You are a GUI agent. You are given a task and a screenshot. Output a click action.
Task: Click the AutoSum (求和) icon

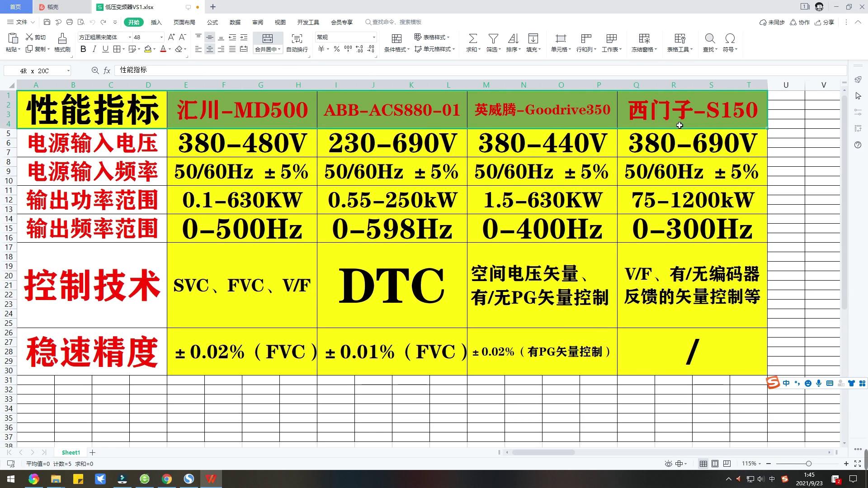(x=472, y=39)
